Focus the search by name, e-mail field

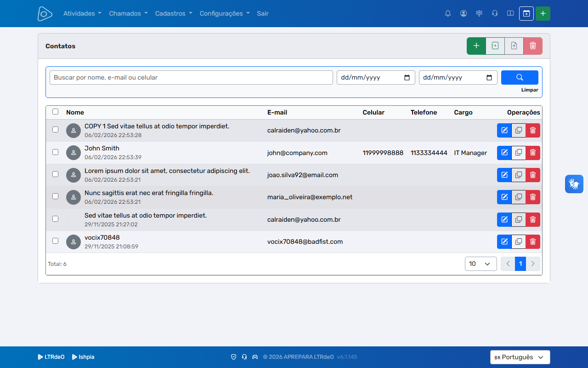tap(191, 77)
